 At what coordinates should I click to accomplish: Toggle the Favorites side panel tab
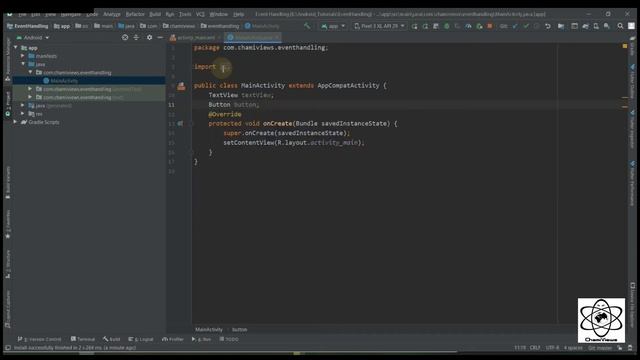pos(8,224)
